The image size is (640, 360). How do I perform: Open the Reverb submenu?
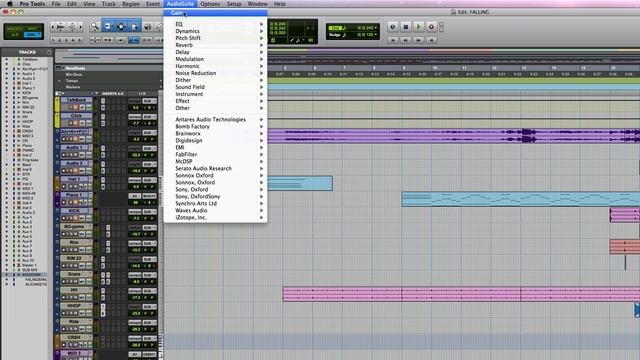pyautogui.click(x=216, y=45)
